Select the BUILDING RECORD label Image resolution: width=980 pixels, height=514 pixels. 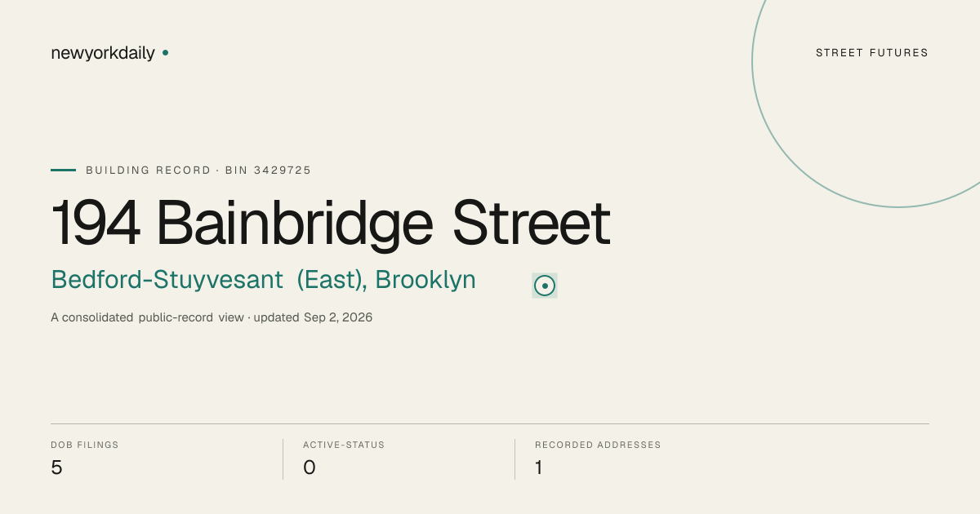pos(149,171)
